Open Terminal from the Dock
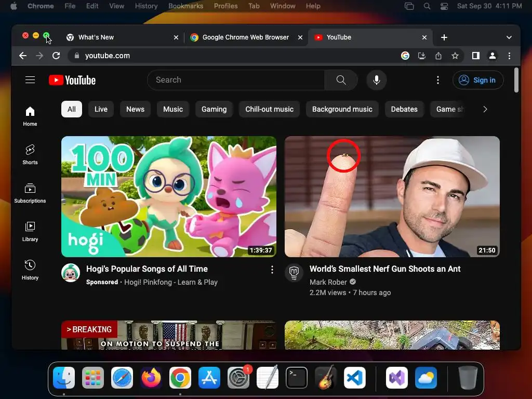Screen dimensions: 532x399 pyautogui.click(x=297, y=377)
